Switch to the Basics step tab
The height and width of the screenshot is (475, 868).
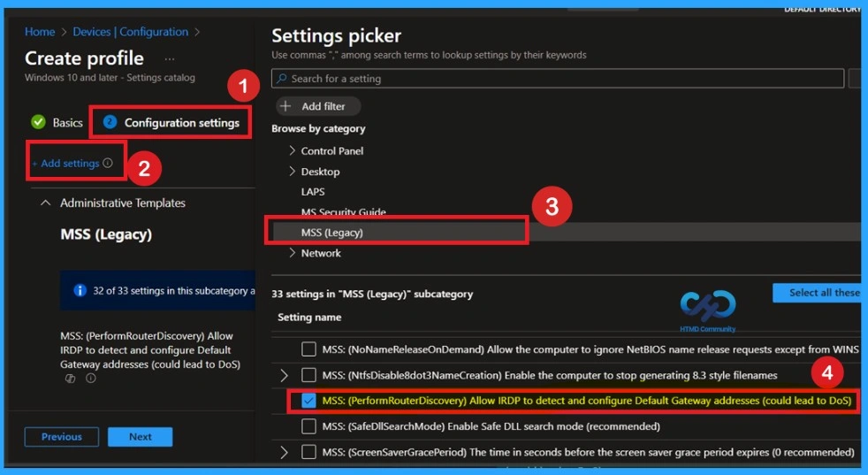[x=57, y=122]
